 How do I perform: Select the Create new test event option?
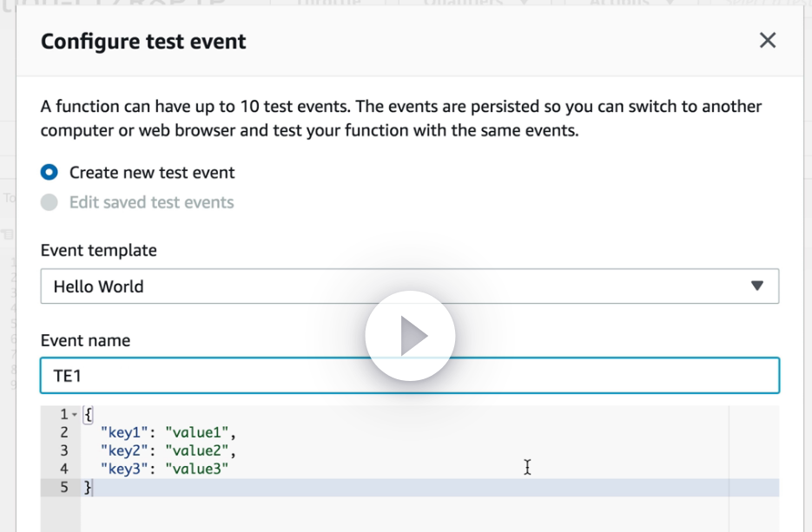[50, 173]
